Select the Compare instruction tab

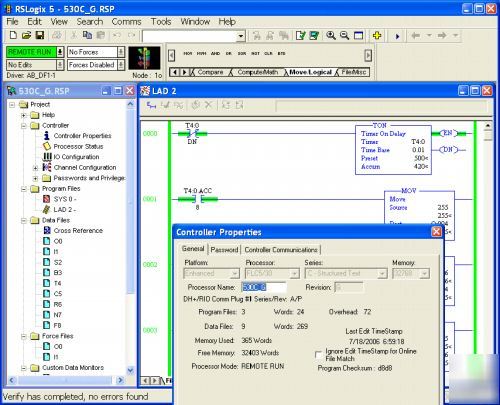click(x=210, y=72)
